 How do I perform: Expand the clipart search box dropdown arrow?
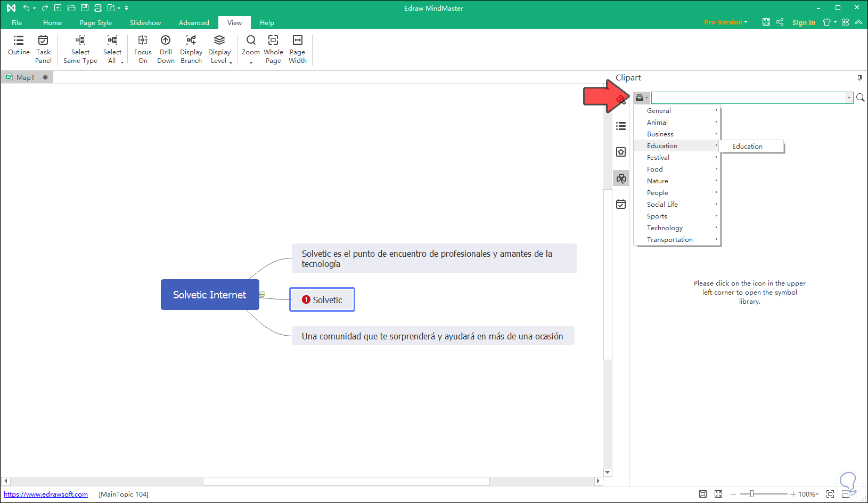[849, 98]
